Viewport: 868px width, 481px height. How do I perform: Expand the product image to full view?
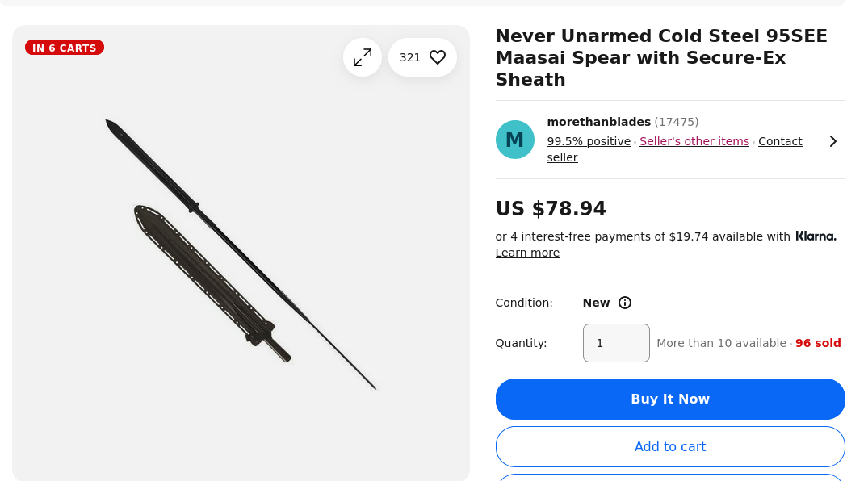363,57
